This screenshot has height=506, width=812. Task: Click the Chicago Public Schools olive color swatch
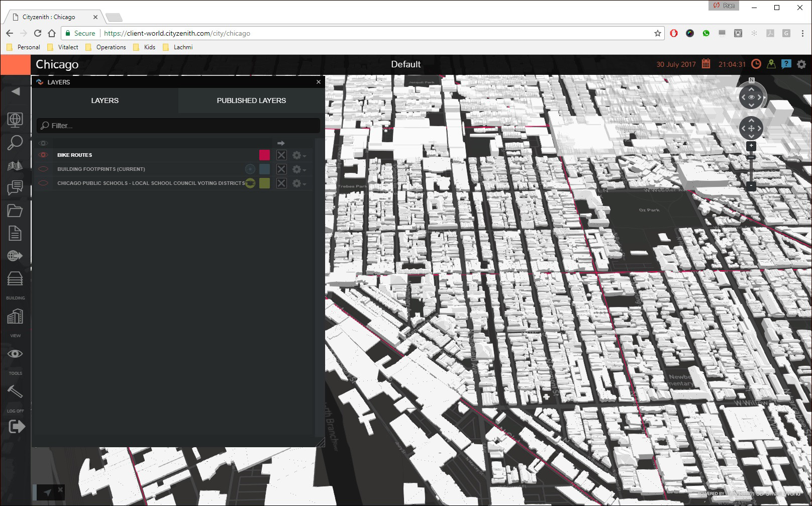click(x=264, y=183)
